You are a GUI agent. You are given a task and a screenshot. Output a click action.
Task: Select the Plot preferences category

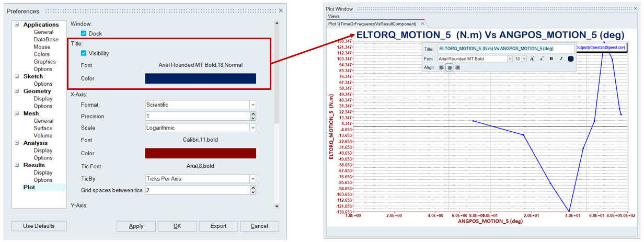(29, 187)
